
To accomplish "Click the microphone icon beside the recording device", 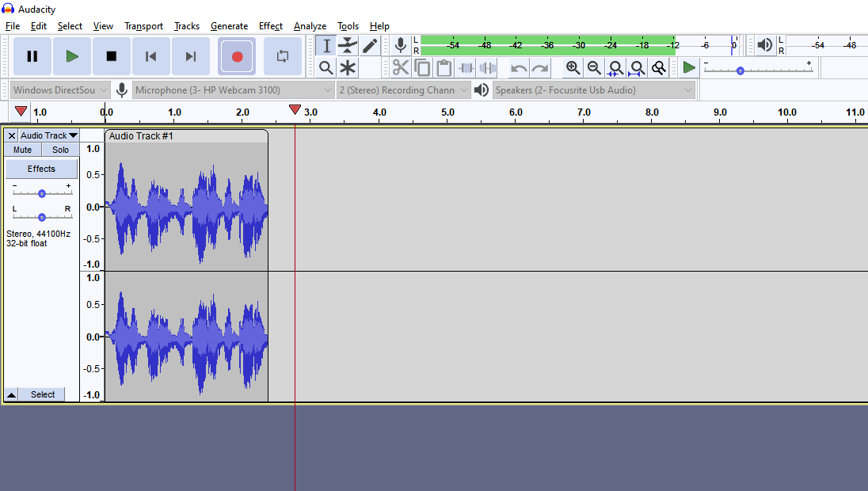I will [x=122, y=89].
